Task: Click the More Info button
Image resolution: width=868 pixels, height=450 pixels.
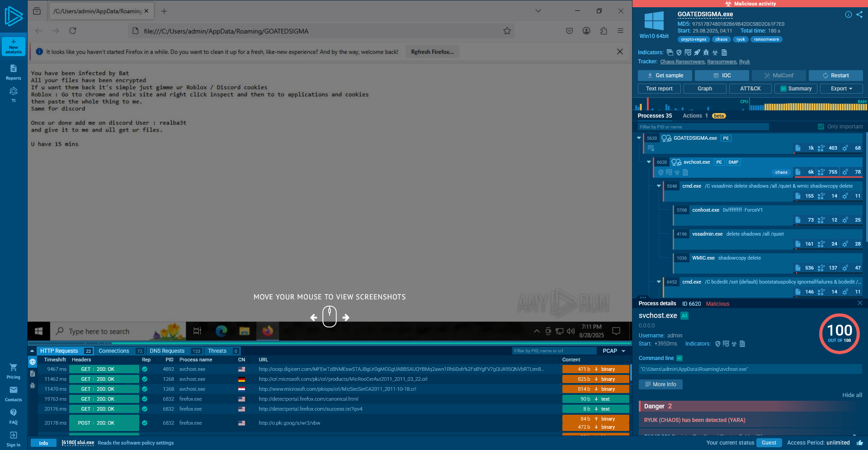Action: tap(660, 384)
